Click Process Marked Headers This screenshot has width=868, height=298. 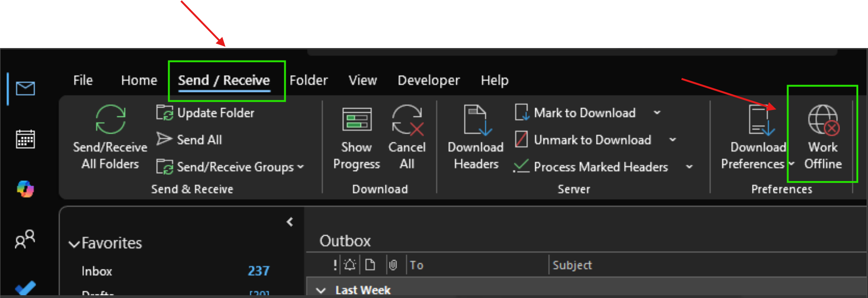[x=591, y=167]
